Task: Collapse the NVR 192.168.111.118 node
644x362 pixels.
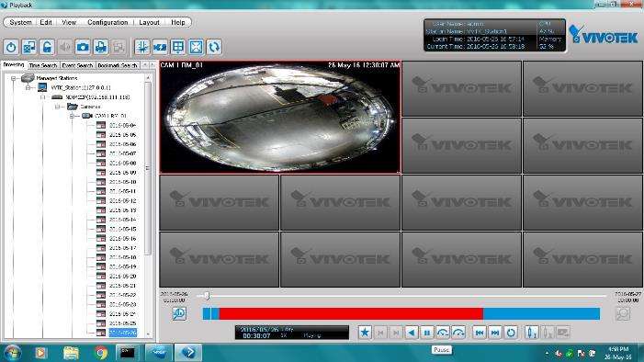Action: pos(42,97)
